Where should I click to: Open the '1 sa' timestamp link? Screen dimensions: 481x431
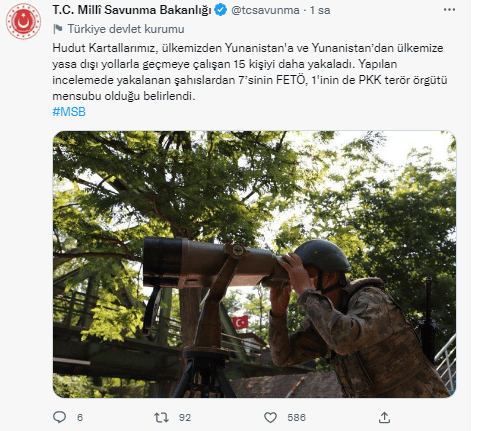[x=320, y=10]
